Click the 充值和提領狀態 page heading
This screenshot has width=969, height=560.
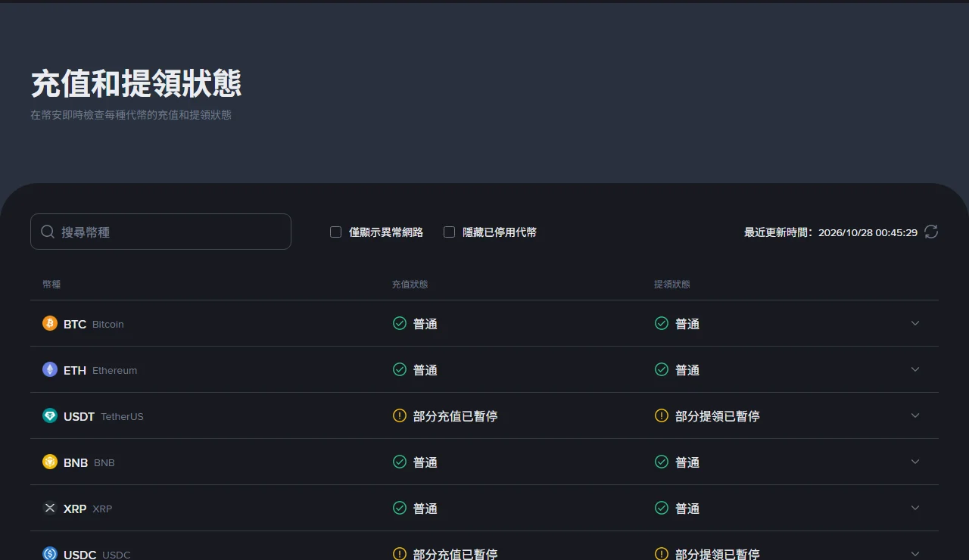(136, 83)
